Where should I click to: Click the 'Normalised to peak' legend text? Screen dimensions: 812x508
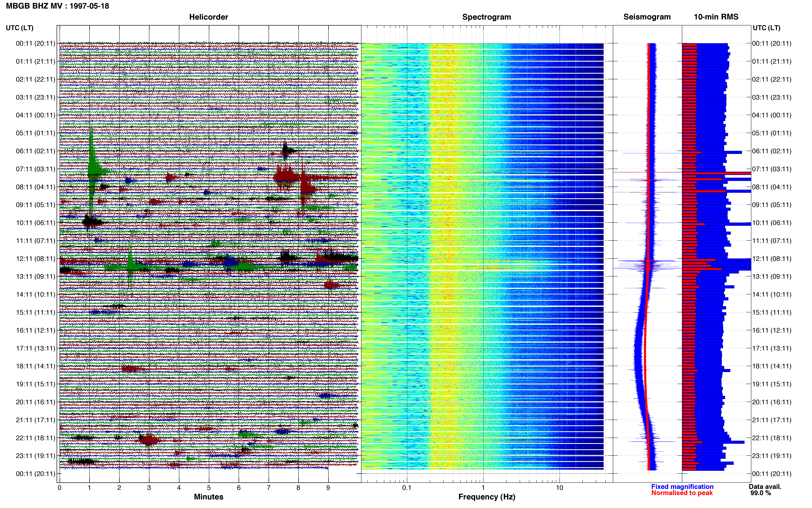tap(682, 493)
